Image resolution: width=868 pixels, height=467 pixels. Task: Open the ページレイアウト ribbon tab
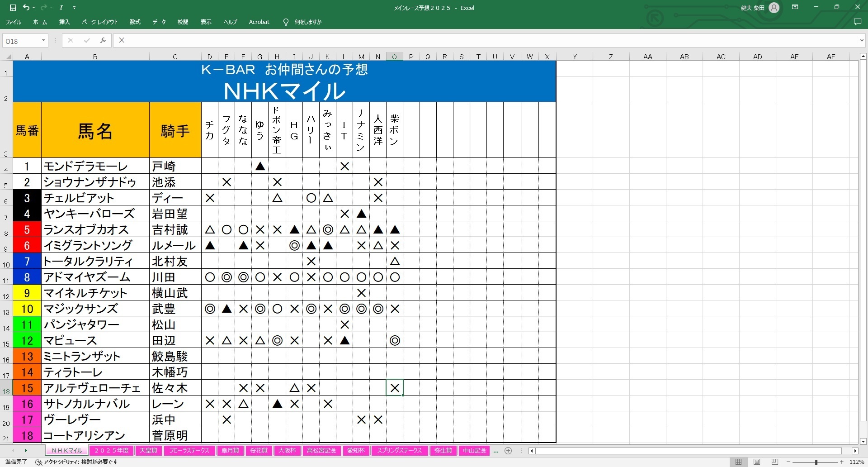(x=100, y=22)
